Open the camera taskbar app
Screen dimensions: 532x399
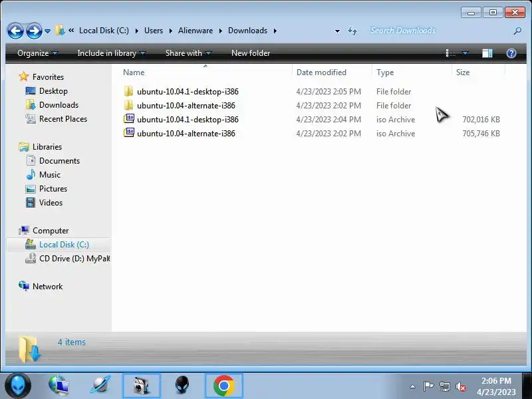click(142, 386)
